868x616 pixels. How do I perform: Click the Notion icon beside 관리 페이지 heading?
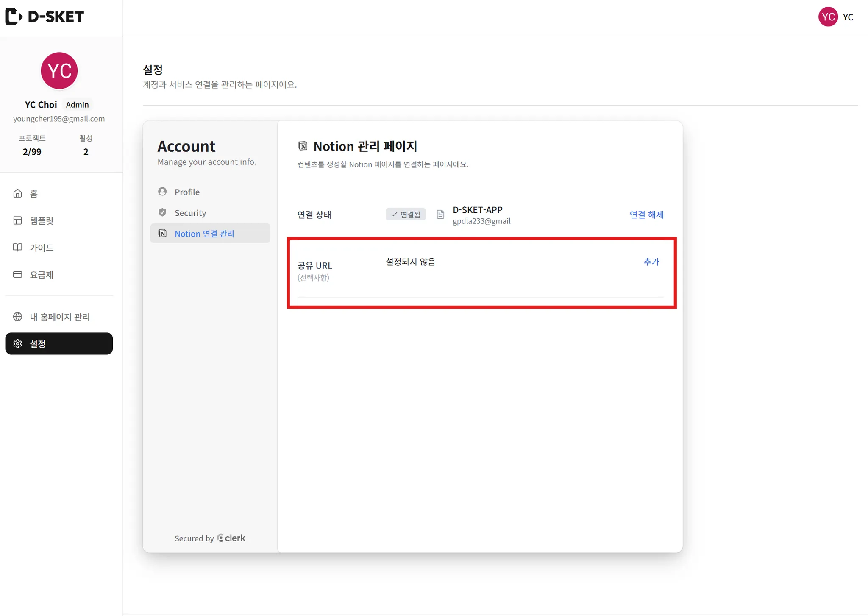(303, 146)
